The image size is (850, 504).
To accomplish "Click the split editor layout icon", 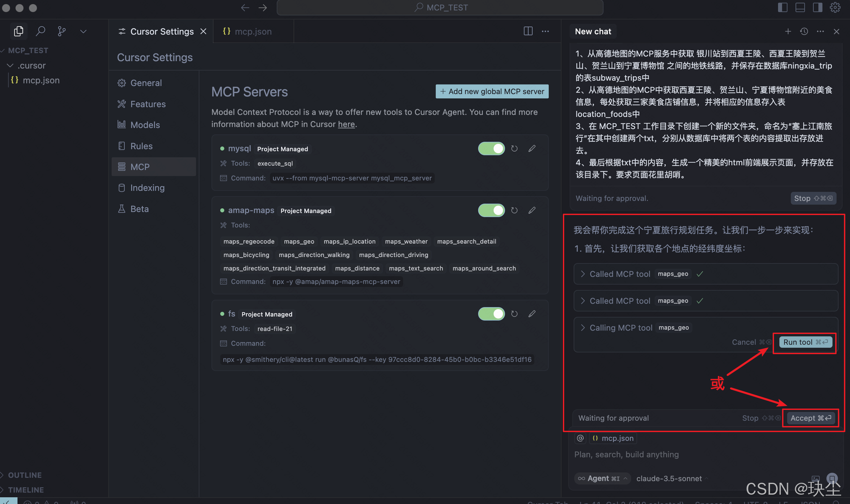I will 528,31.
